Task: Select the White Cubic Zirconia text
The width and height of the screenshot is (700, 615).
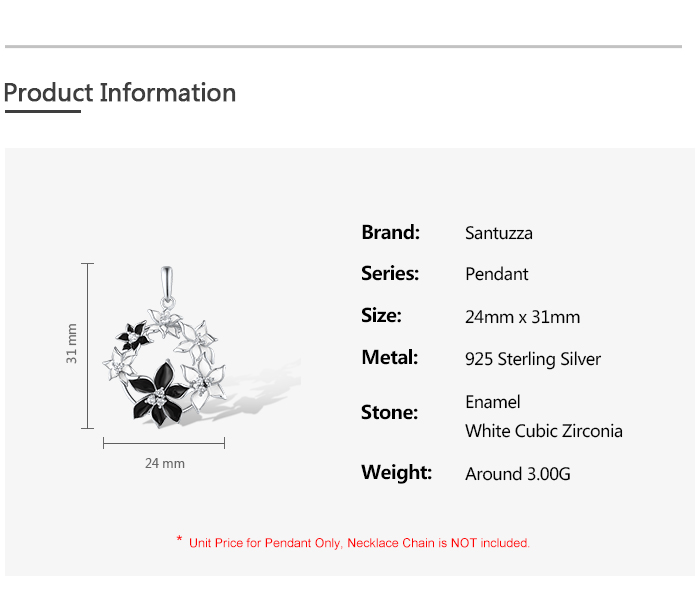Action: coord(544,431)
